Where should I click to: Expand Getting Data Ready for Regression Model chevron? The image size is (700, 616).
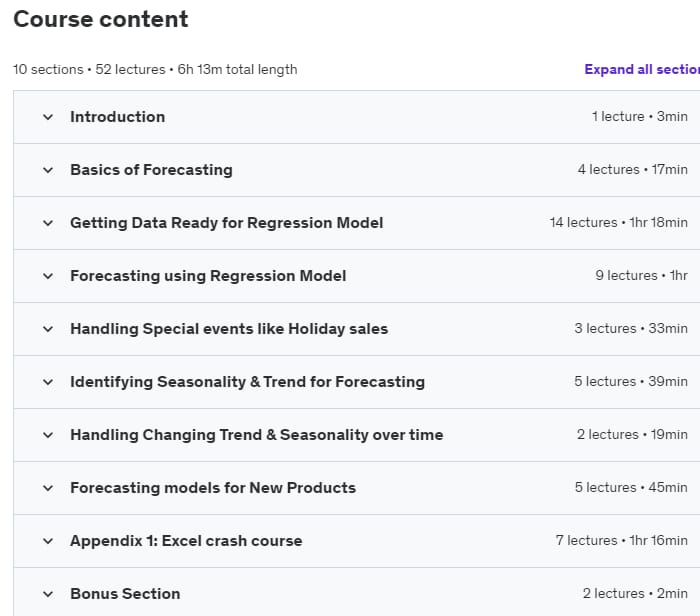48,223
